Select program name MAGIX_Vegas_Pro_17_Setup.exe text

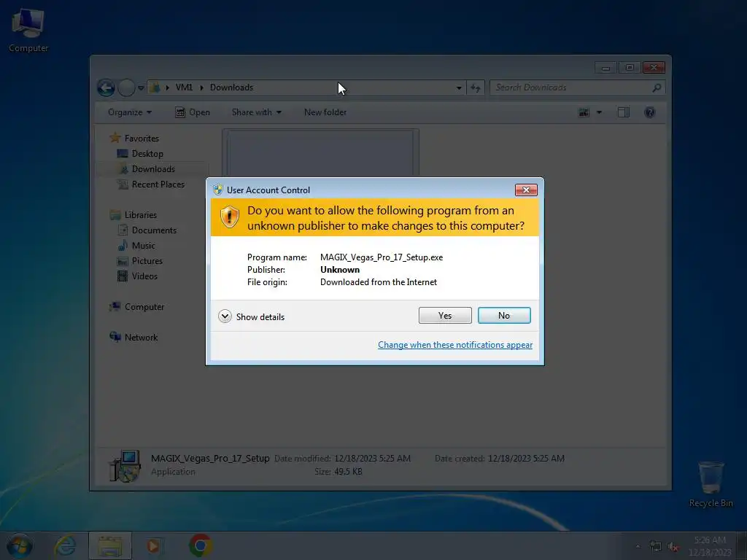click(x=382, y=257)
